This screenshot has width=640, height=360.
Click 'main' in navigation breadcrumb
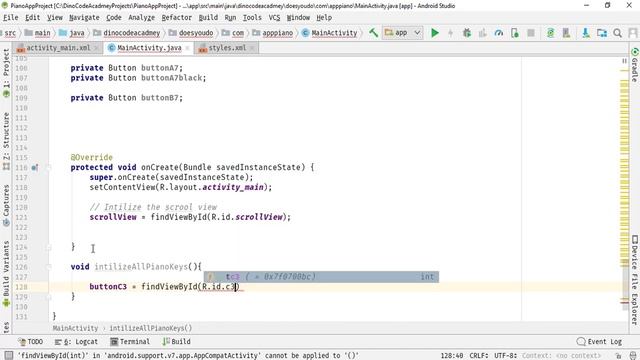click(x=38, y=33)
